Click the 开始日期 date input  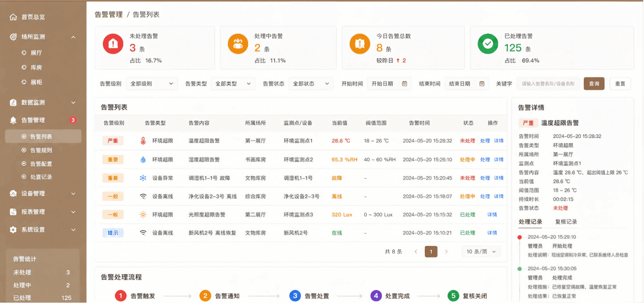[x=389, y=84]
